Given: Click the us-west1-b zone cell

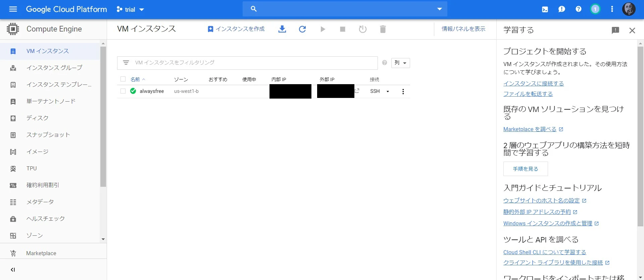Looking at the screenshot, I should click(x=186, y=91).
